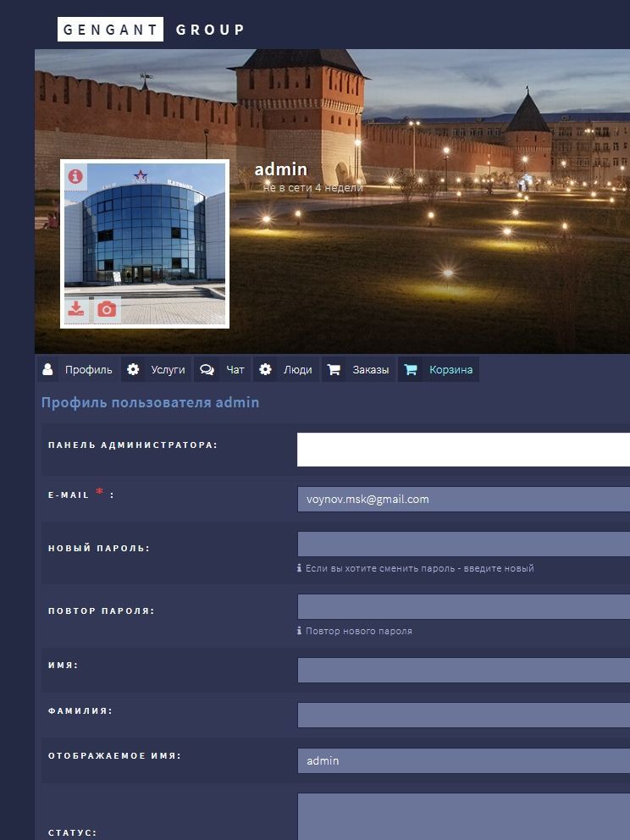Open the Заказы tab
This screenshot has width=630, height=840.
(358, 370)
